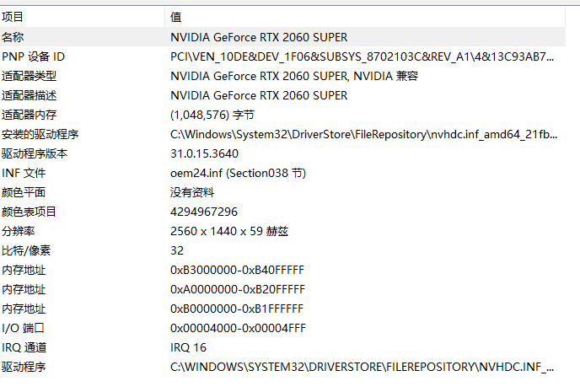The height and width of the screenshot is (392, 580).
Task: Click the (1,048,576) 字节 memory value
Action: [x=212, y=115]
